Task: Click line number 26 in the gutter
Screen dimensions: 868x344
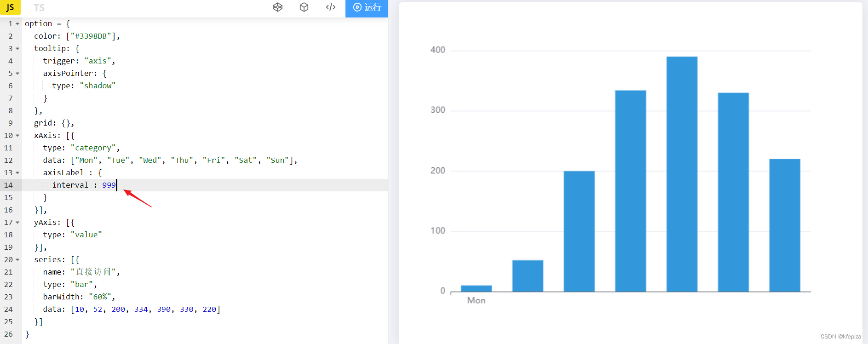Action: (x=8, y=334)
